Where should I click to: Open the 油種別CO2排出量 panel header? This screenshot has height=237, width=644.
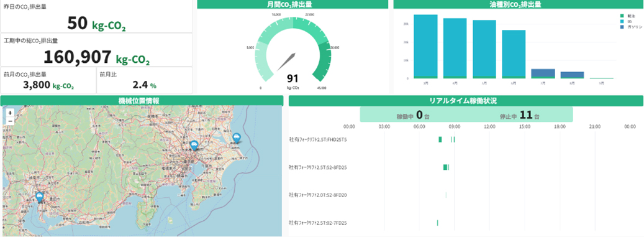518,4
